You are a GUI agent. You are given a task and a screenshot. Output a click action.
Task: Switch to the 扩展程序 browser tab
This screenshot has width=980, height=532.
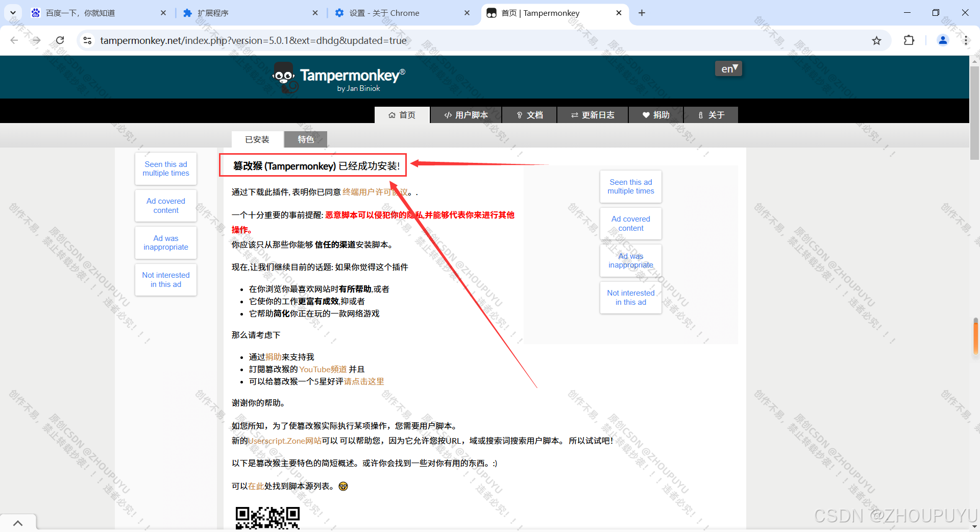pos(250,13)
